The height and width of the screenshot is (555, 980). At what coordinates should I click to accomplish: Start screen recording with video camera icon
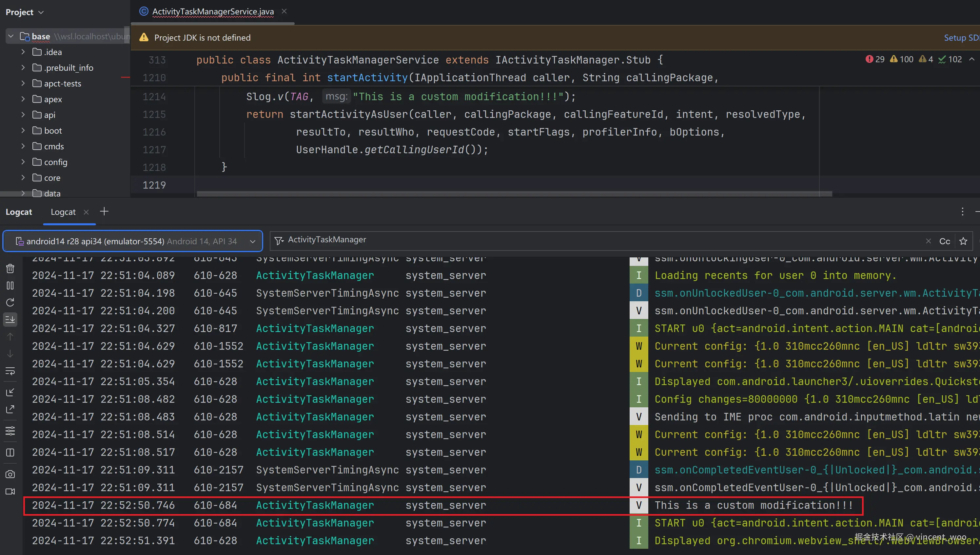click(x=10, y=491)
